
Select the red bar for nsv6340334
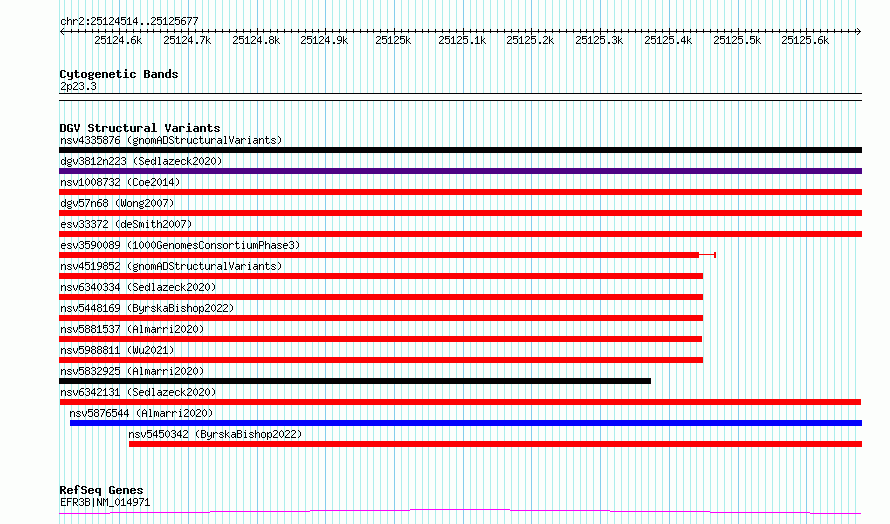pos(381,297)
